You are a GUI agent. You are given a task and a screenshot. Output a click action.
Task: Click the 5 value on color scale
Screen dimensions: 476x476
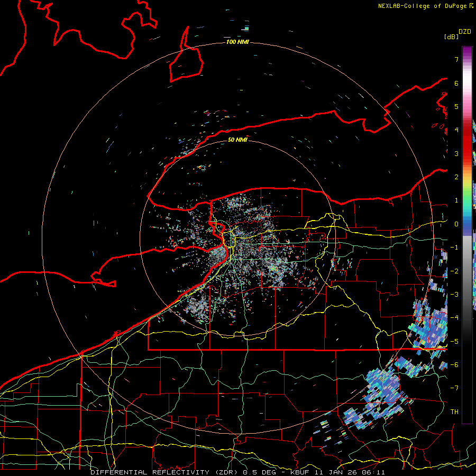pyautogui.click(x=456, y=106)
